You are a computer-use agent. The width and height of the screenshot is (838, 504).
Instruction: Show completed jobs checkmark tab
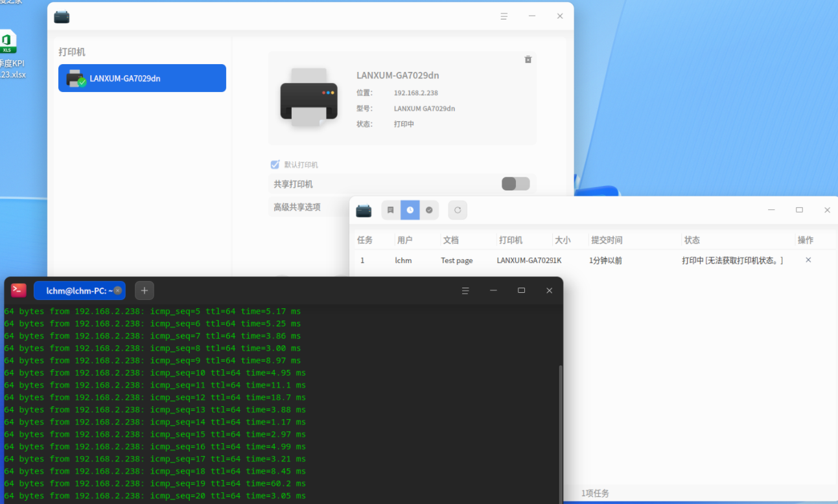coord(429,210)
